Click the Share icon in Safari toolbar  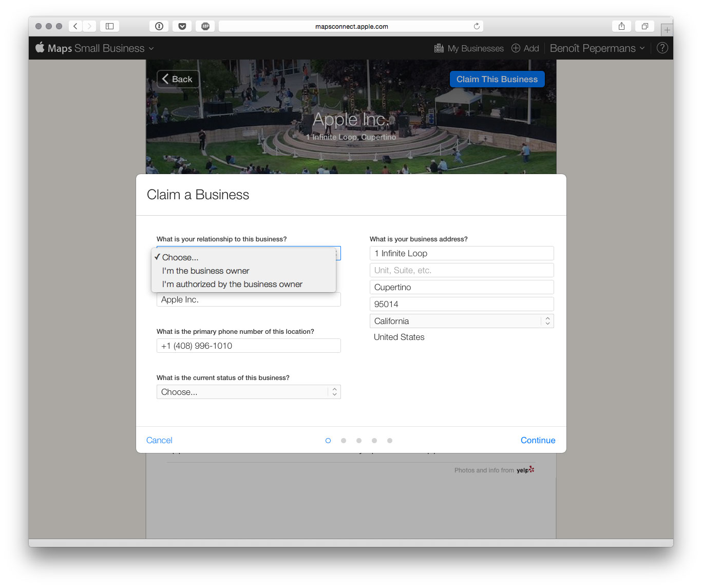coord(621,26)
